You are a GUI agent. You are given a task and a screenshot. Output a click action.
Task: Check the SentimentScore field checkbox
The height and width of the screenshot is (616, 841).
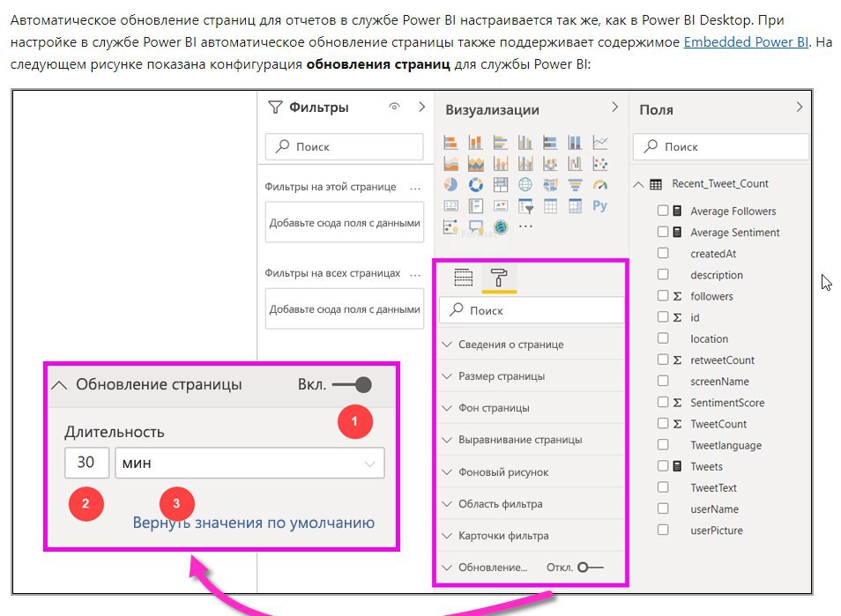(x=663, y=402)
